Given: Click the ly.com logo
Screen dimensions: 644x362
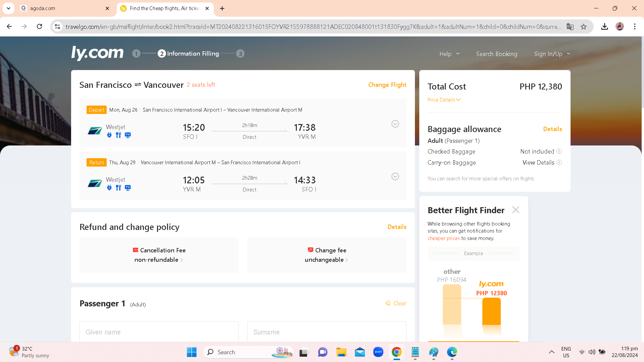Looking at the screenshot, I should (97, 53).
